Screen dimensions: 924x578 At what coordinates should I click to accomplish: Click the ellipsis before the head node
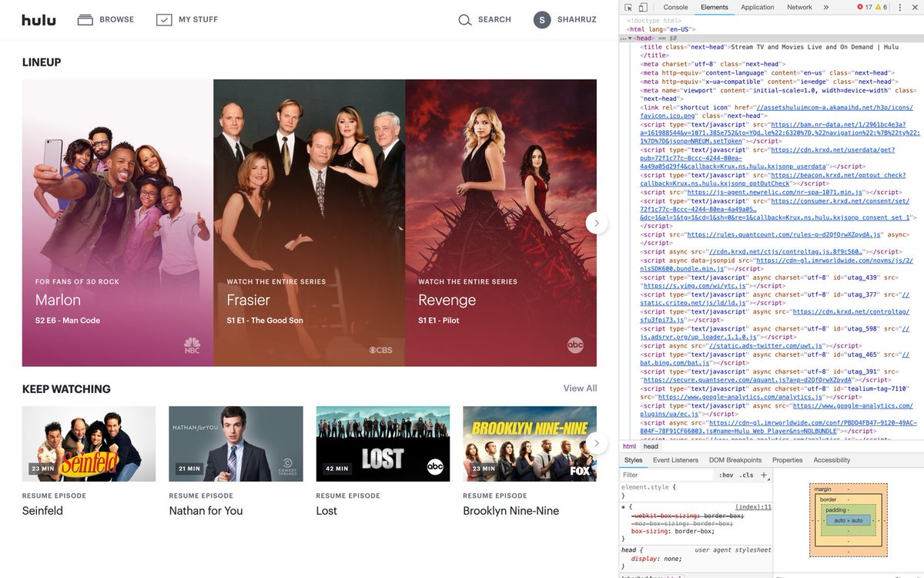623,38
